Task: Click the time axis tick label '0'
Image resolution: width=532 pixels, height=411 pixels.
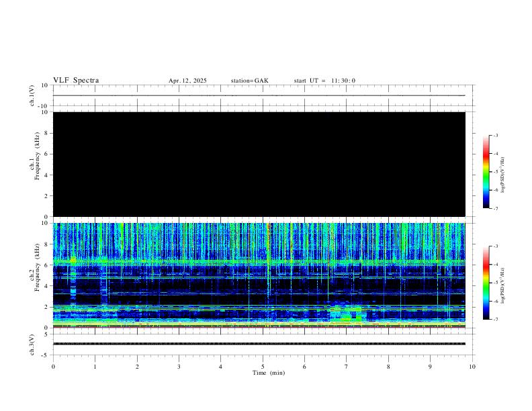Action: click(x=53, y=367)
